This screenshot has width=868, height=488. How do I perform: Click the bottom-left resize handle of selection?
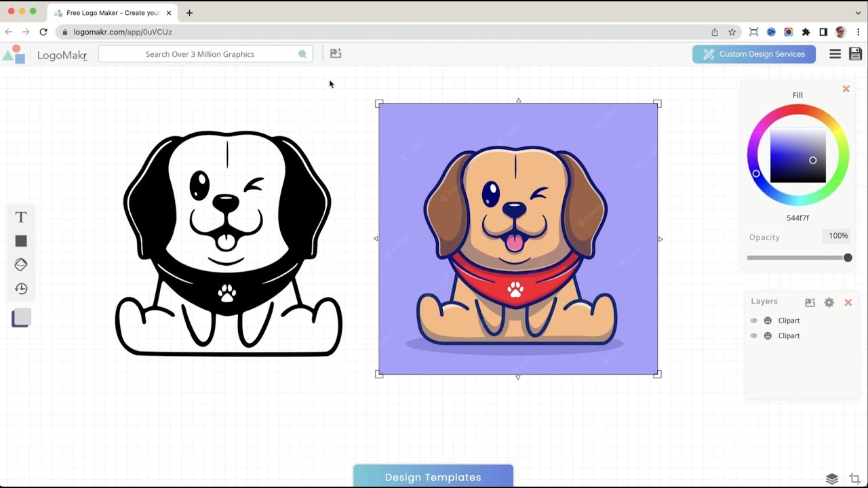pos(379,373)
